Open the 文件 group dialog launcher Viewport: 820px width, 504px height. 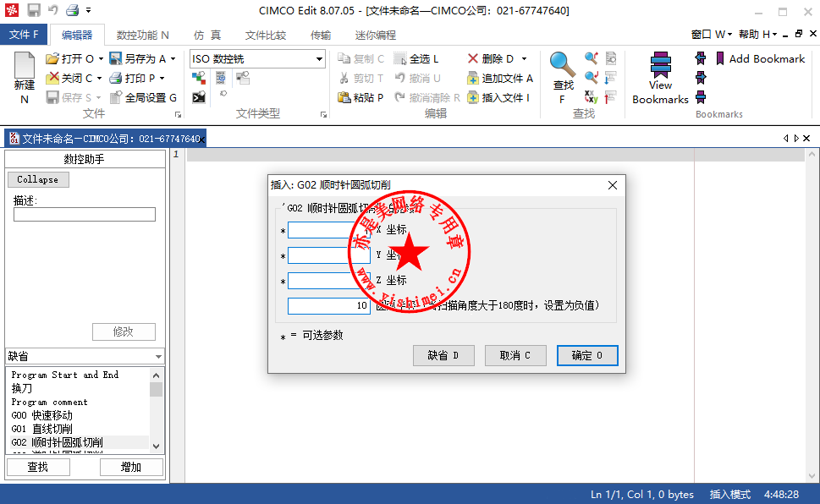(x=178, y=114)
